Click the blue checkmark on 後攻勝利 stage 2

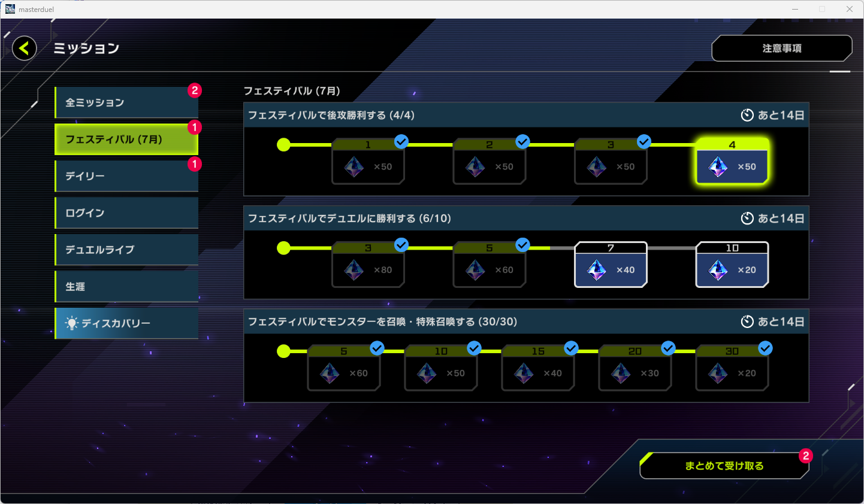tap(522, 141)
